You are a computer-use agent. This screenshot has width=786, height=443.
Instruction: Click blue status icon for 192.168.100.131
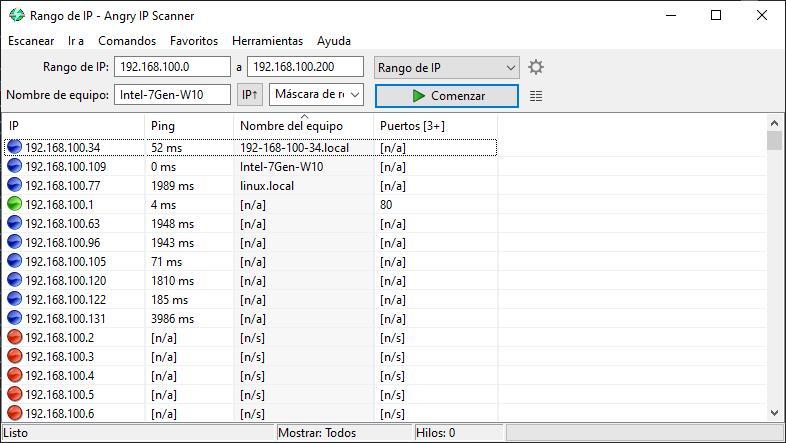tap(15, 318)
